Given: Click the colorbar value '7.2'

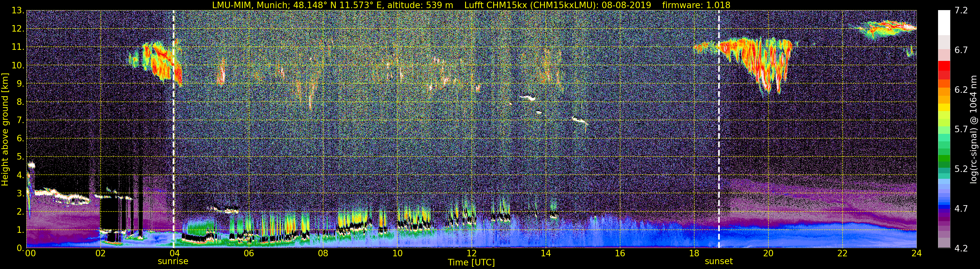Looking at the screenshot, I should click(x=961, y=11).
